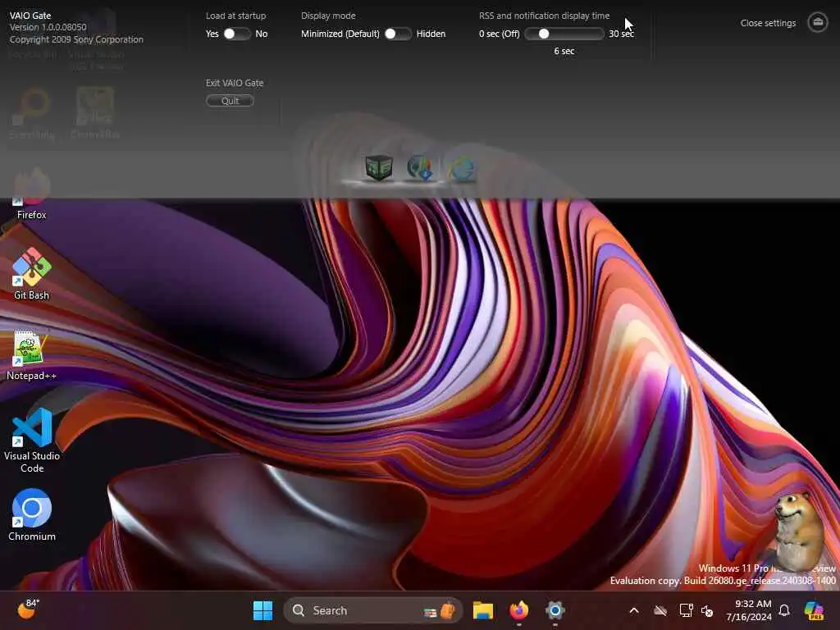Click the network status tray icon
The image size is (840, 630).
click(x=686, y=610)
